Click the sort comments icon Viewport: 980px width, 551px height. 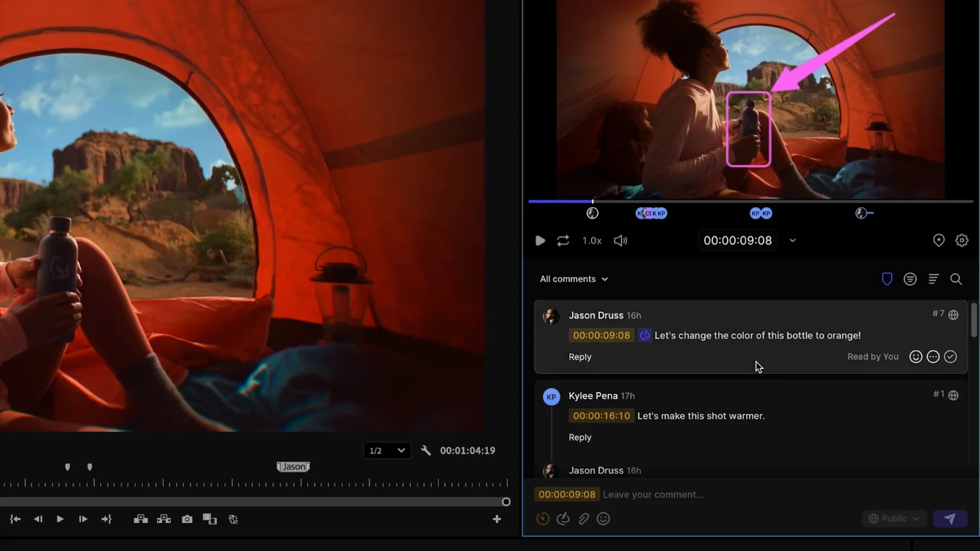933,279
